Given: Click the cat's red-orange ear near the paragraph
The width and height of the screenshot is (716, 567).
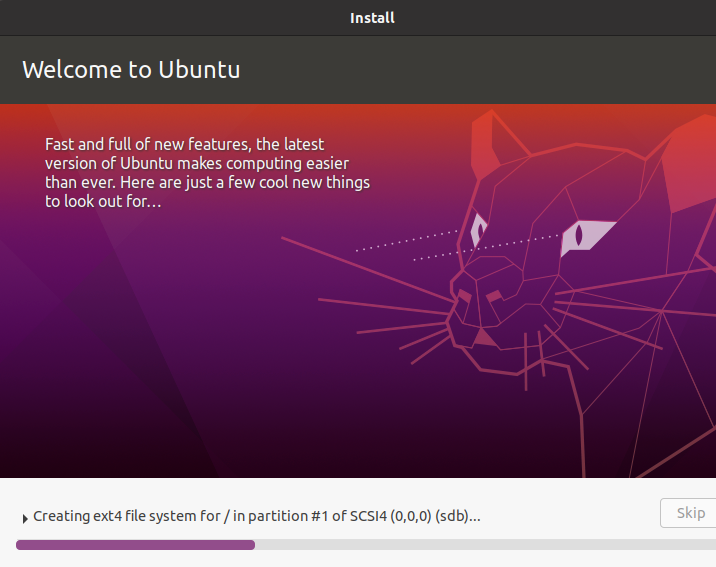Looking at the screenshot, I should tap(497, 138).
